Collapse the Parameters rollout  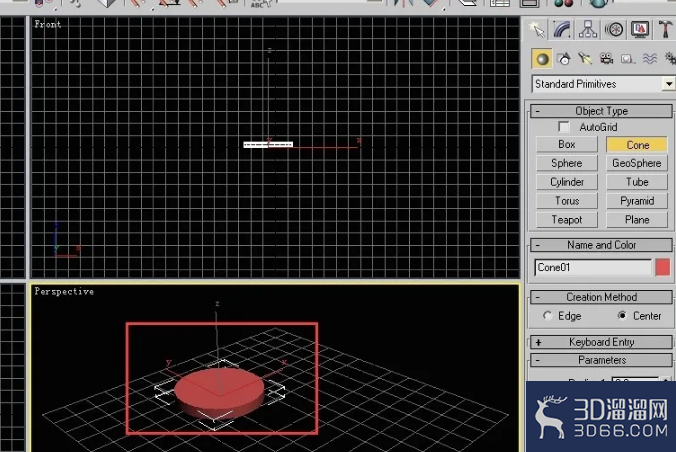(601, 360)
